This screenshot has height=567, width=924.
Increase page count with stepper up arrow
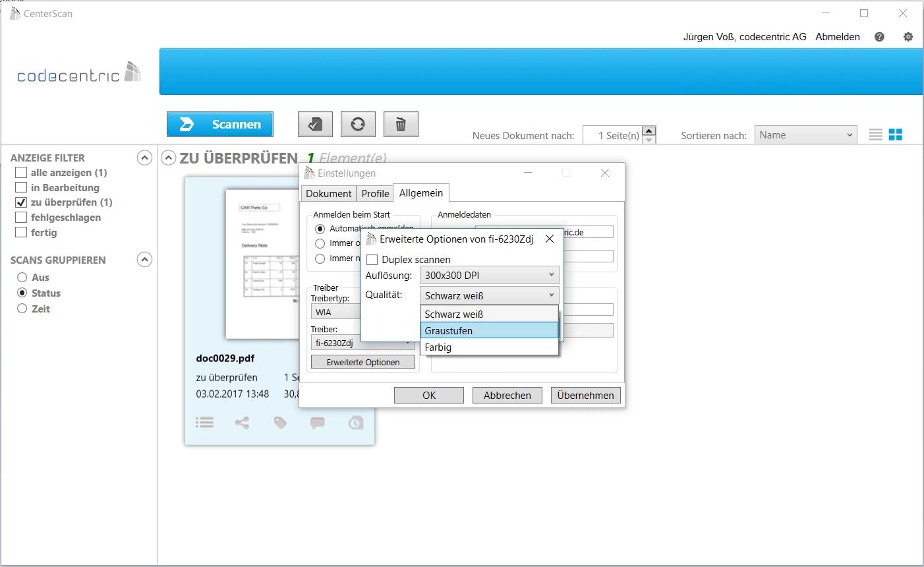point(649,131)
